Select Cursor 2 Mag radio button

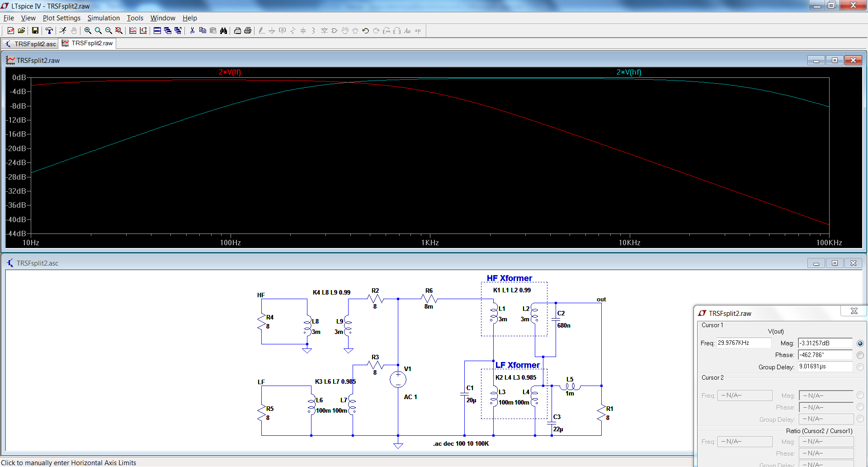click(x=860, y=396)
